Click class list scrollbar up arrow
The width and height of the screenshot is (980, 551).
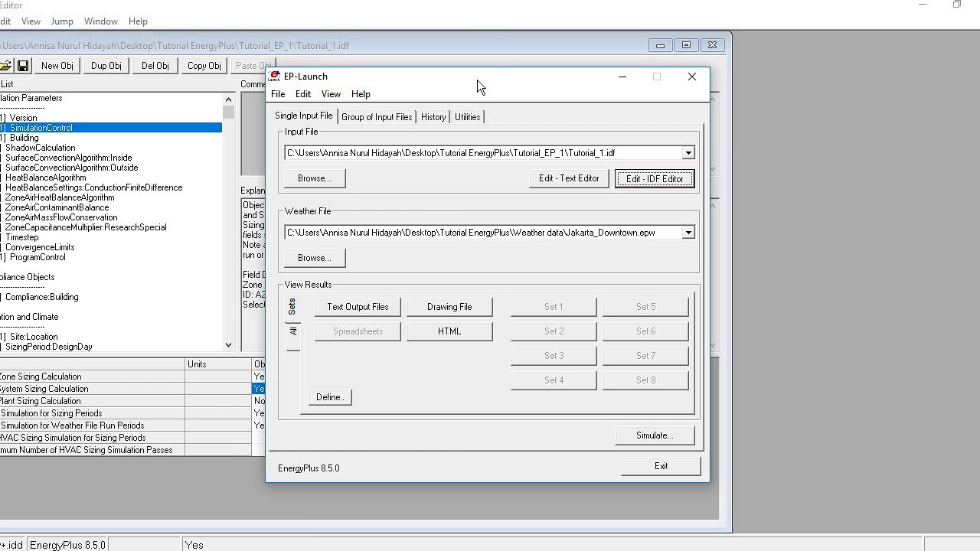(x=228, y=99)
